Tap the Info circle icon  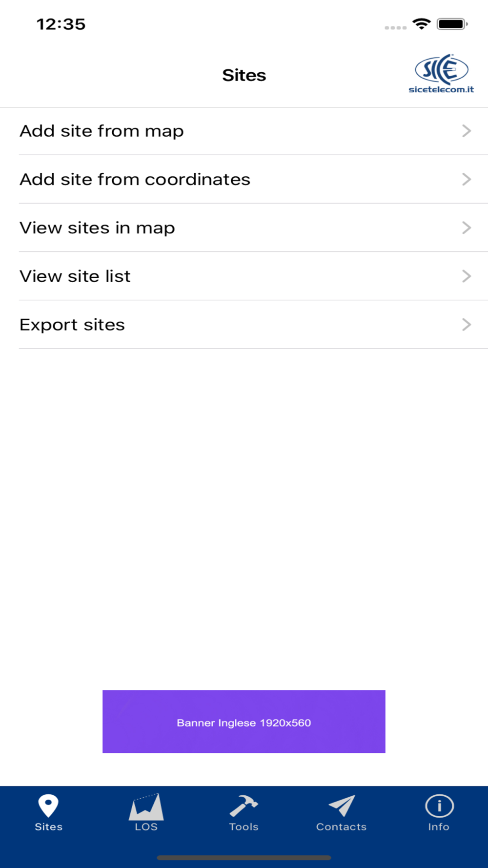click(x=439, y=806)
